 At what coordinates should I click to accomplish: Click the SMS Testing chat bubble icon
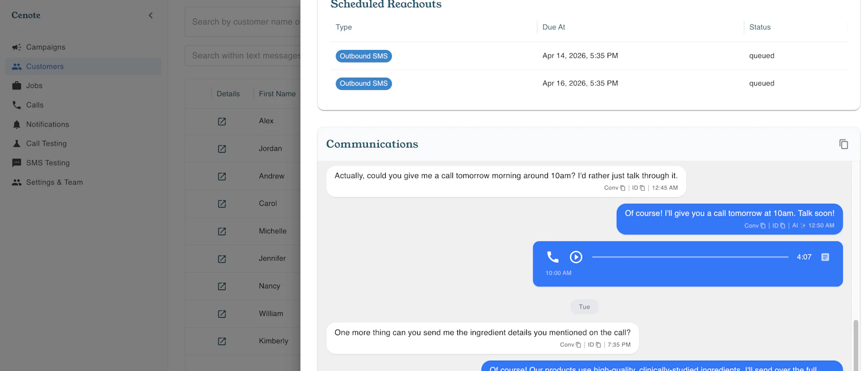coord(17,163)
